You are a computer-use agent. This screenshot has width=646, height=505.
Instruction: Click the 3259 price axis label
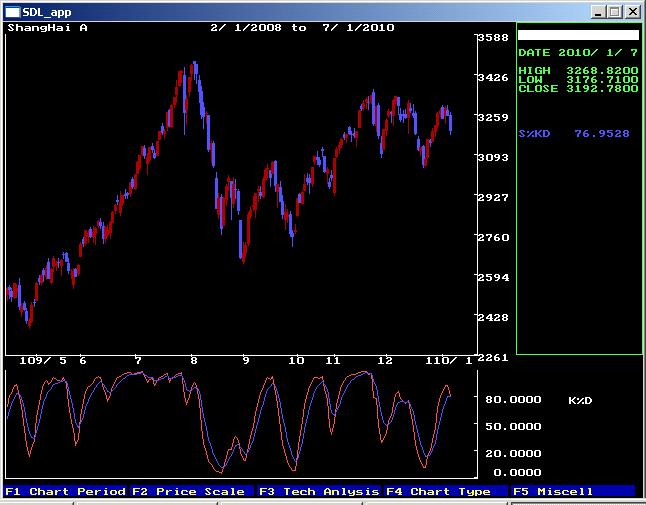494,117
